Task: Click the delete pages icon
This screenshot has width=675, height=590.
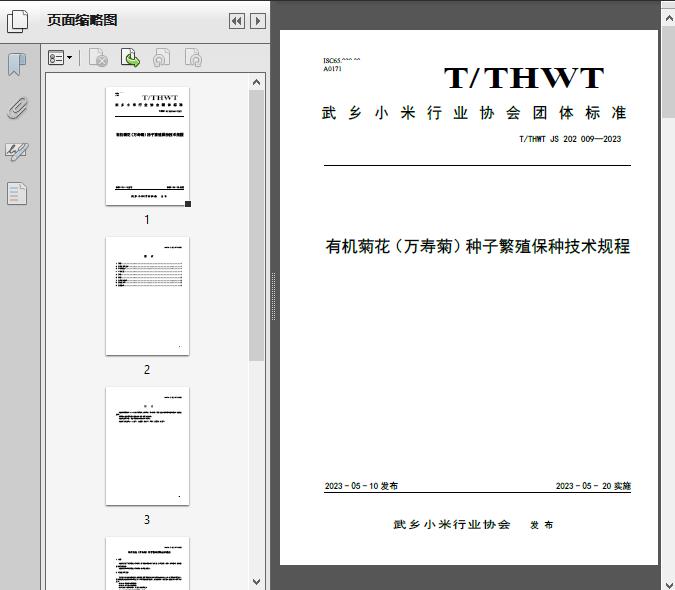Action: [98, 58]
